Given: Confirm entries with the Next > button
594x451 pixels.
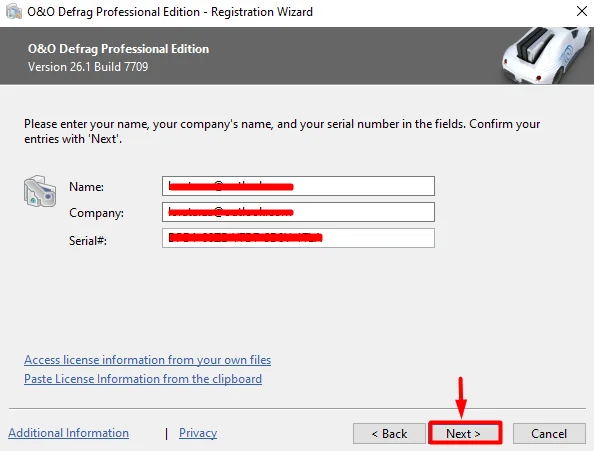Looking at the screenshot, I should [465, 432].
